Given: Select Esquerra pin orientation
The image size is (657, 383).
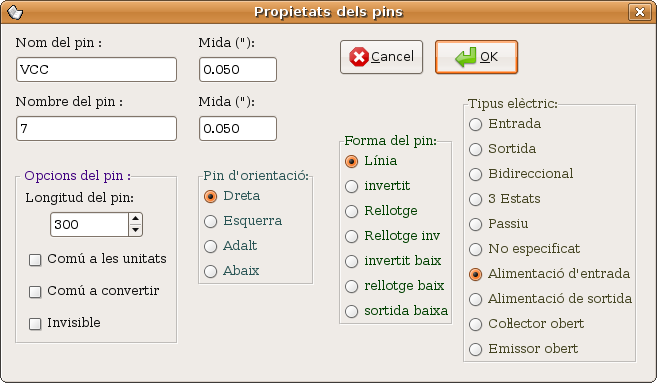Looking at the screenshot, I should click(210, 221).
